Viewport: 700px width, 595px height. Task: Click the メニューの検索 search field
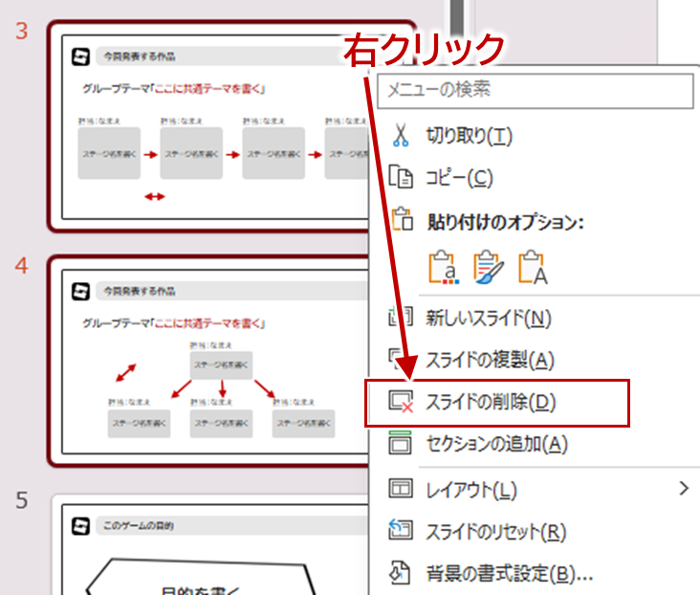(535, 91)
